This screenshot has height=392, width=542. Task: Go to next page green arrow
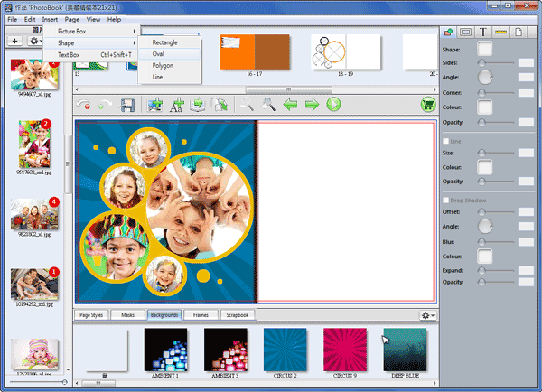312,105
